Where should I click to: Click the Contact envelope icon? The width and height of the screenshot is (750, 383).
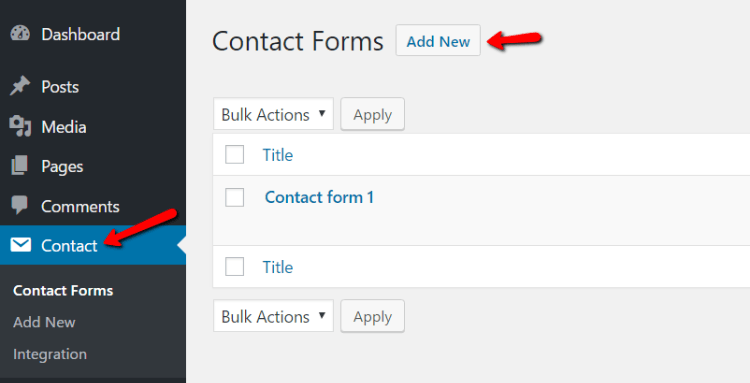pyautogui.click(x=21, y=245)
